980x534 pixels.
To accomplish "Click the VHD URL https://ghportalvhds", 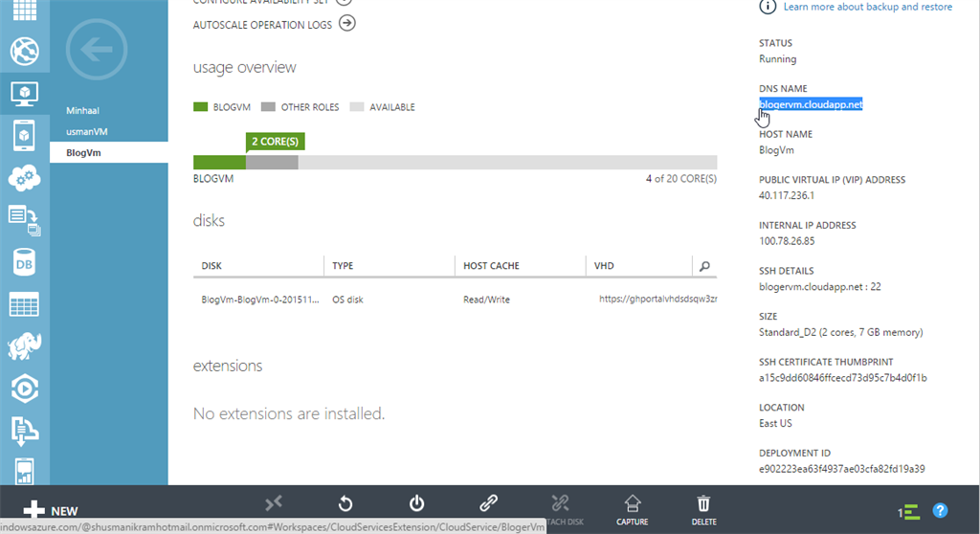I will [x=657, y=299].
